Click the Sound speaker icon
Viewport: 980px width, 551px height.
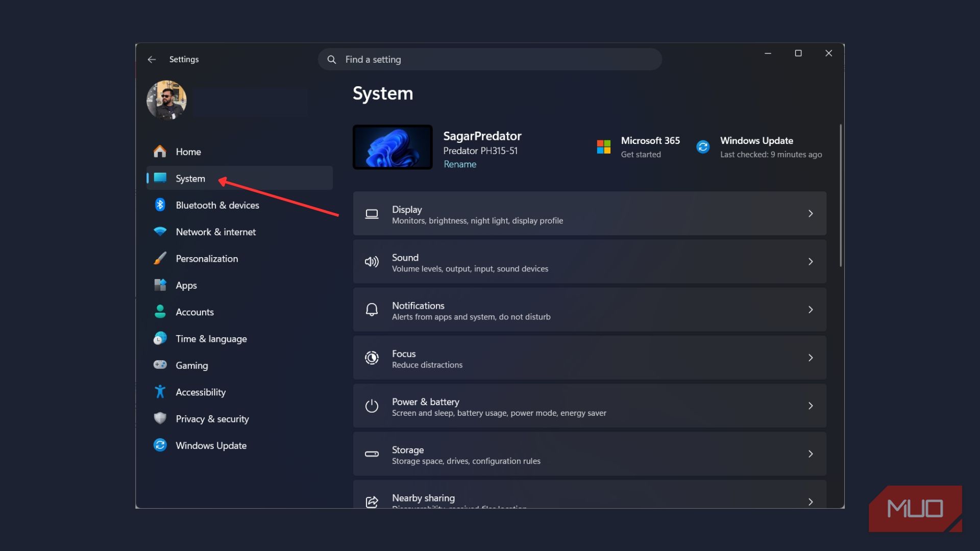click(x=372, y=262)
